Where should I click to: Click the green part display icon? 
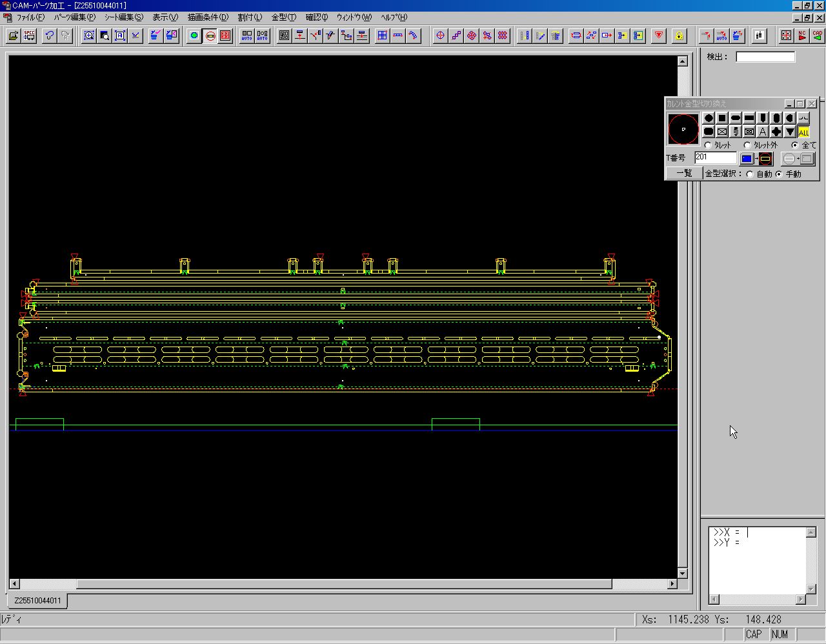(194, 35)
